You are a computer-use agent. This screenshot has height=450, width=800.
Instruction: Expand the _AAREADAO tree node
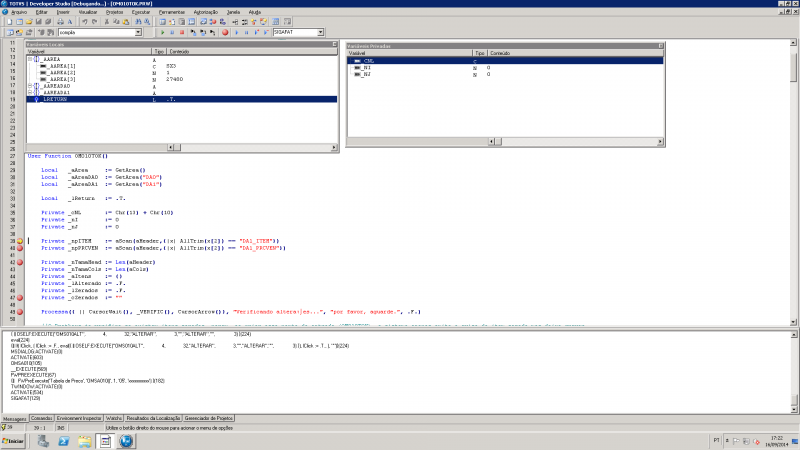point(30,86)
